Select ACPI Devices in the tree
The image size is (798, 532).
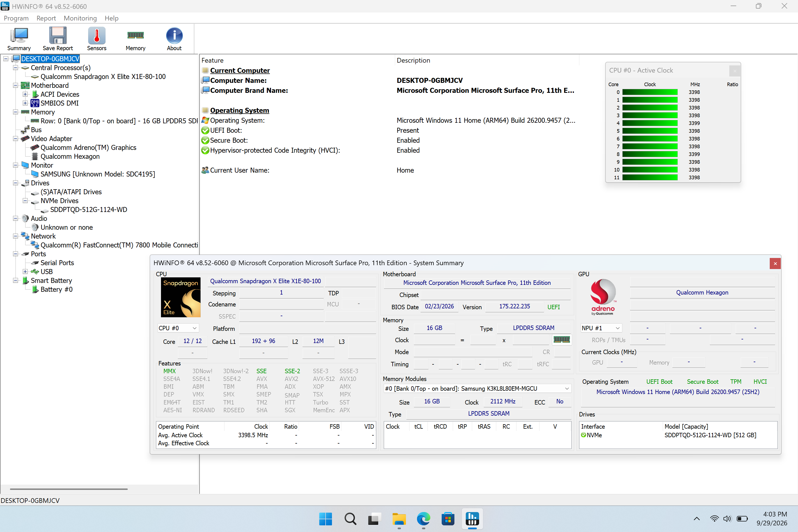60,94
